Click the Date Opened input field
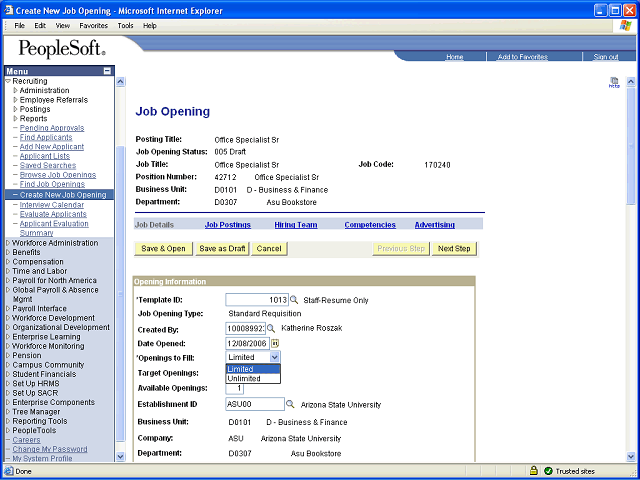Viewport: 640px width, 480px height. coord(247,343)
